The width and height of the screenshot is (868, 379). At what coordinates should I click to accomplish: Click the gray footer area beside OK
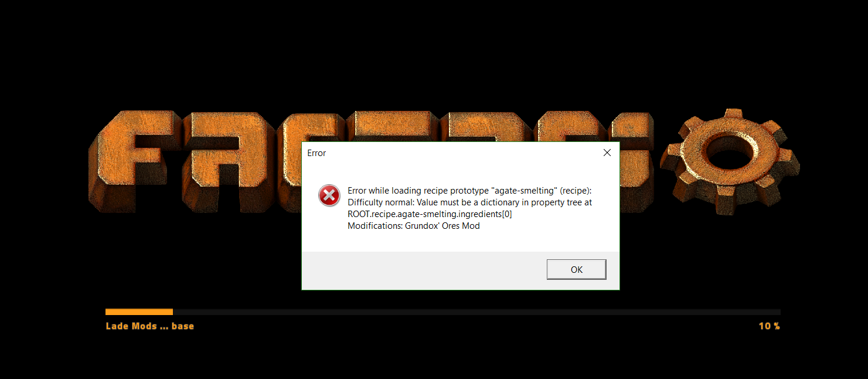point(422,270)
